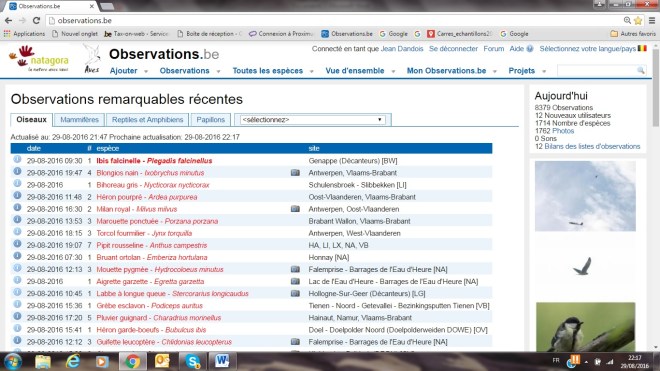Open info icon for Grèbe esclavon row
660x371 pixels.
click(x=17, y=304)
